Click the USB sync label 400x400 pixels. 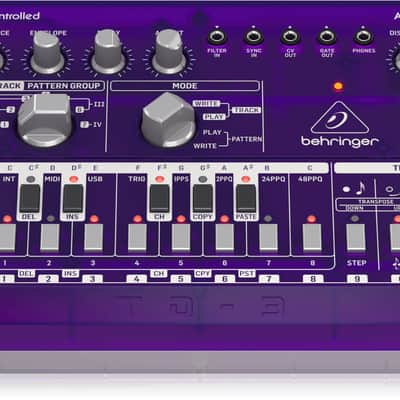[x=95, y=179]
